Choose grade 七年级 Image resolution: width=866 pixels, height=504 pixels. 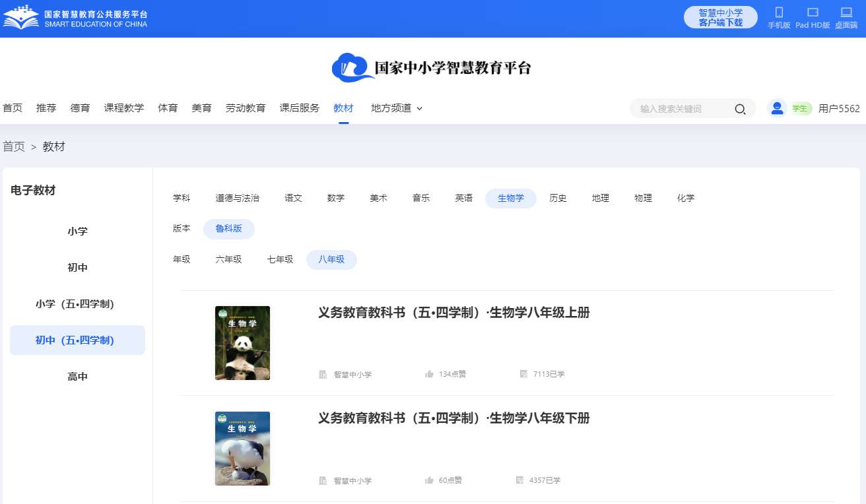click(x=281, y=260)
